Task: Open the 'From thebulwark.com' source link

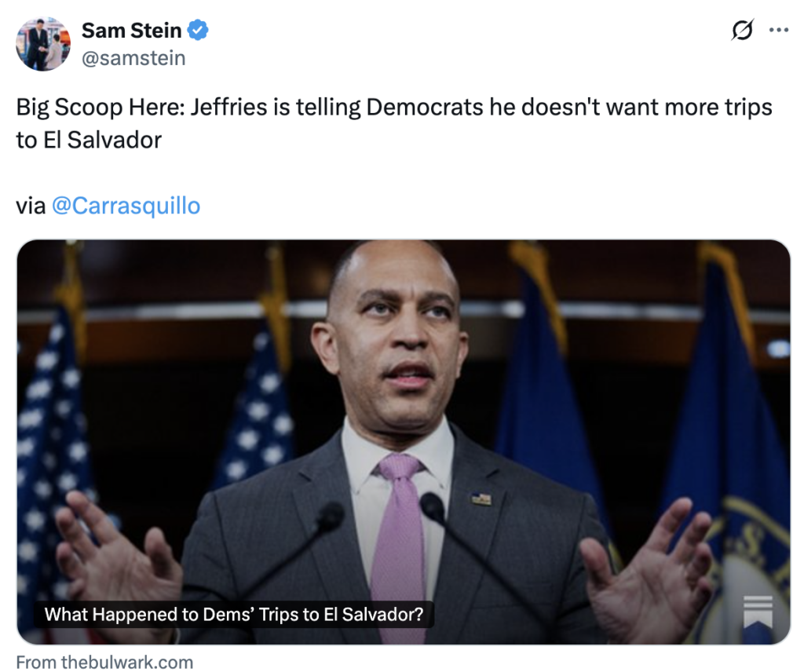Action: [x=104, y=662]
